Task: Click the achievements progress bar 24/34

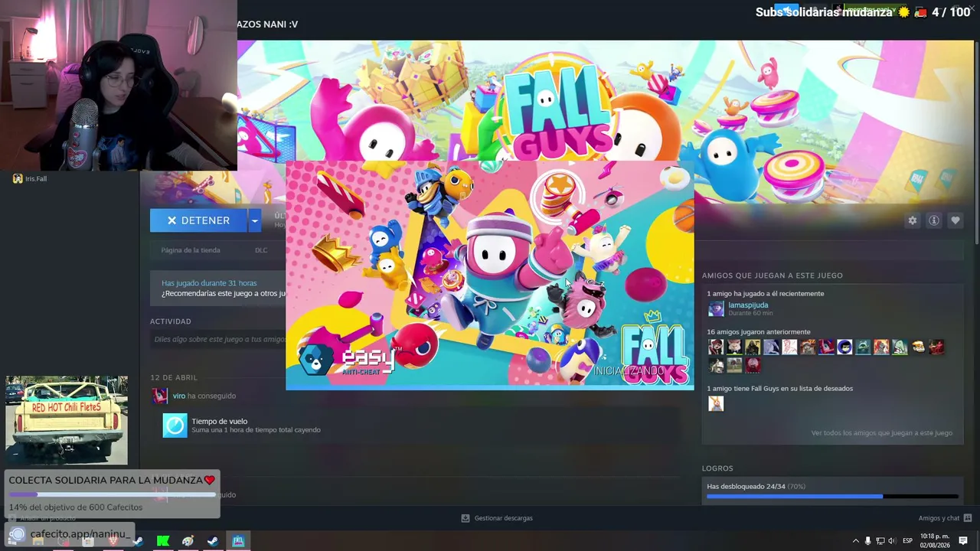Action: click(832, 497)
